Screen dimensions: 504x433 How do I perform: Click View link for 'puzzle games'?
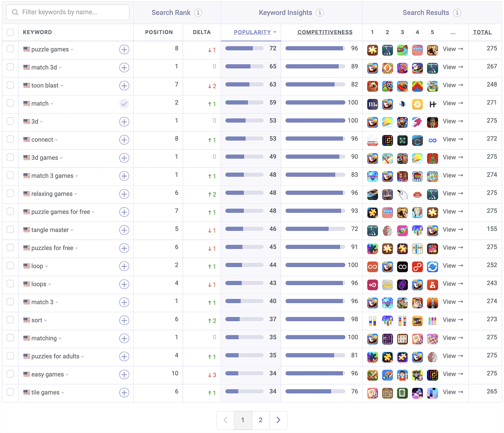click(453, 49)
